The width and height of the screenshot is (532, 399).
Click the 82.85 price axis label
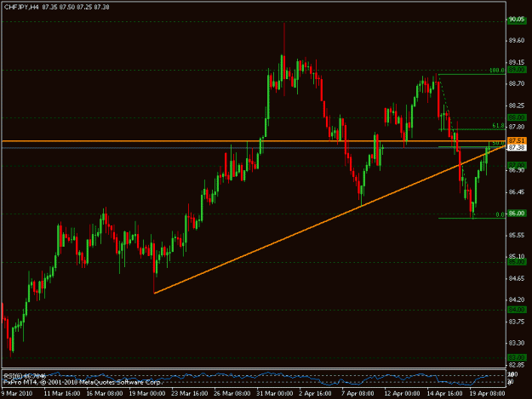pyautogui.click(x=517, y=365)
